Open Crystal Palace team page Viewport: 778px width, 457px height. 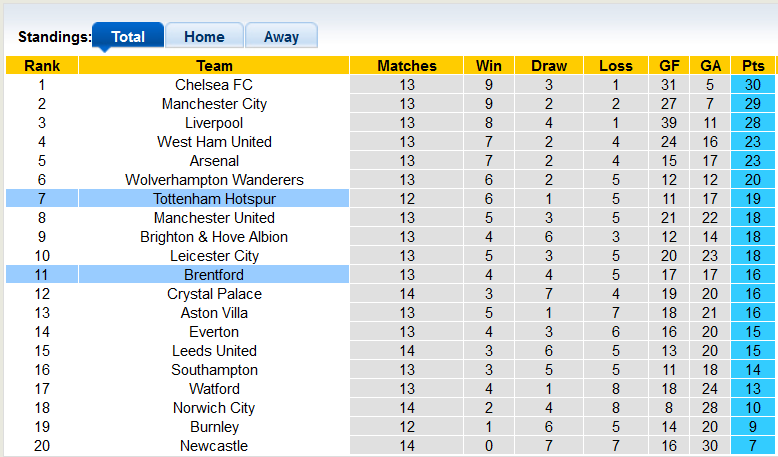point(214,294)
